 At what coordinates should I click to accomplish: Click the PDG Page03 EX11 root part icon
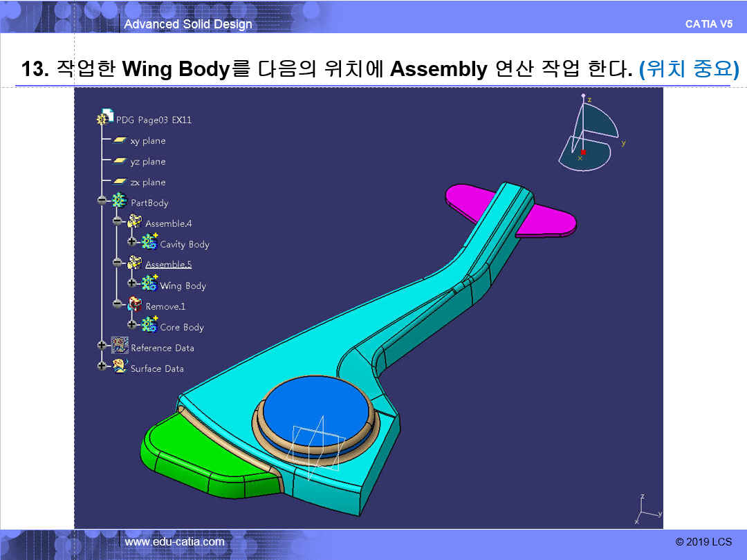click(105, 118)
